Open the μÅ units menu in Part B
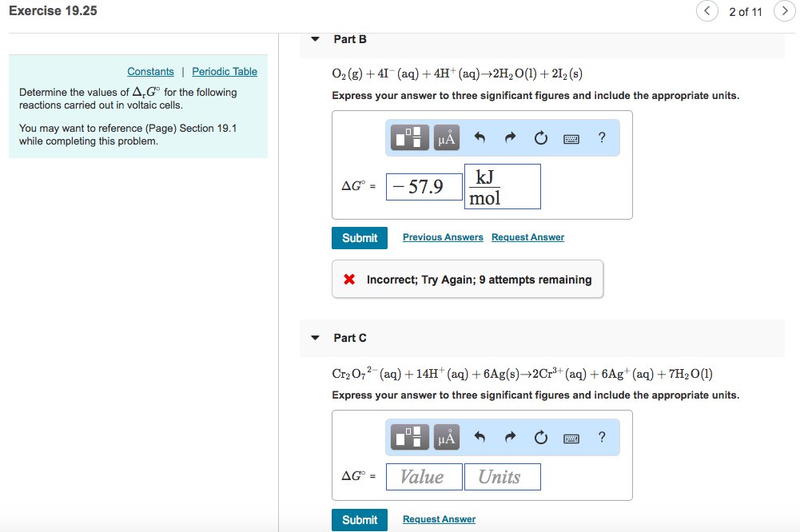 [x=445, y=137]
